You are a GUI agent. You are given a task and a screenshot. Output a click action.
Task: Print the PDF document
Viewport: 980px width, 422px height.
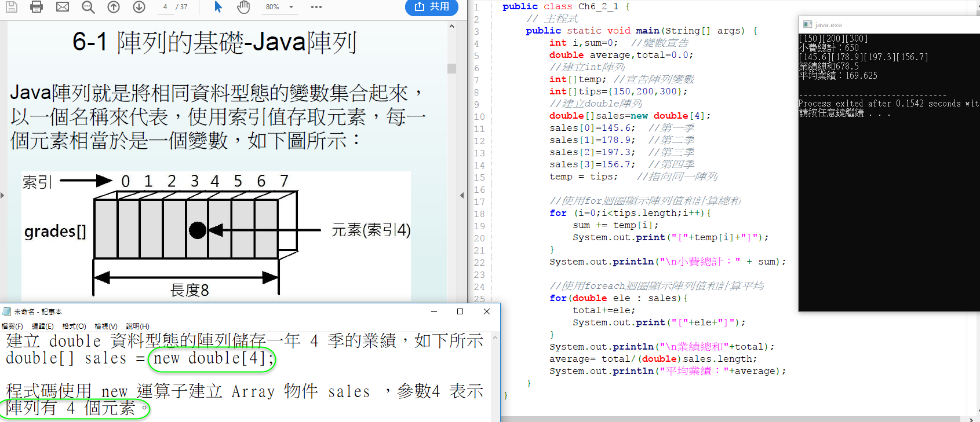(37, 7)
